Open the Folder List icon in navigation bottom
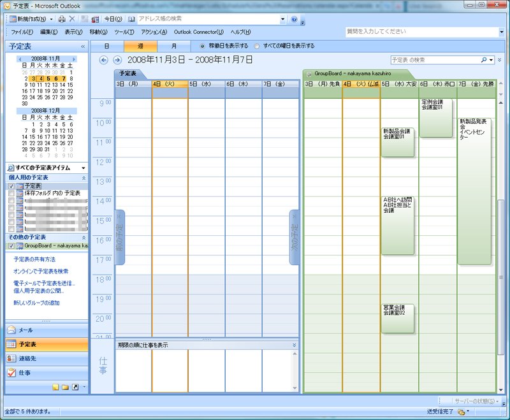The image size is (510, 420). click(66, 387)
